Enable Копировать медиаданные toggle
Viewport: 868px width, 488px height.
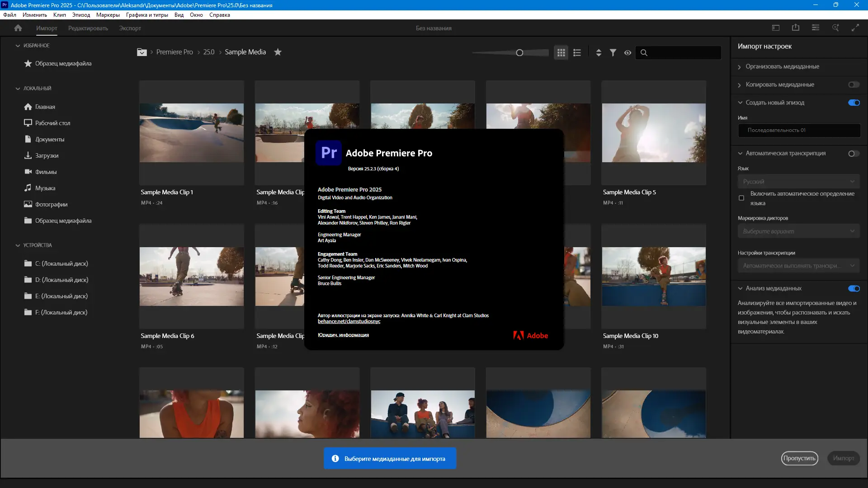pos(854,84)
